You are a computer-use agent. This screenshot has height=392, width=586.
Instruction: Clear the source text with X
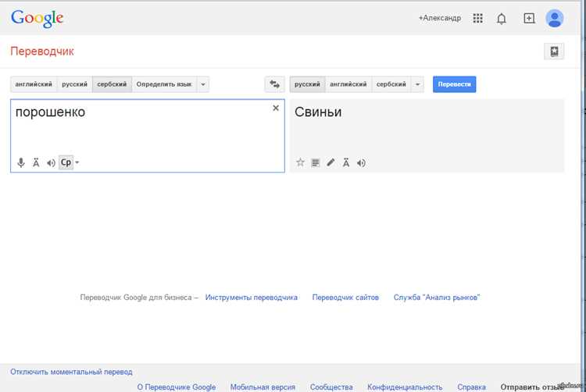pyautogui.click(x=276, y=108)
